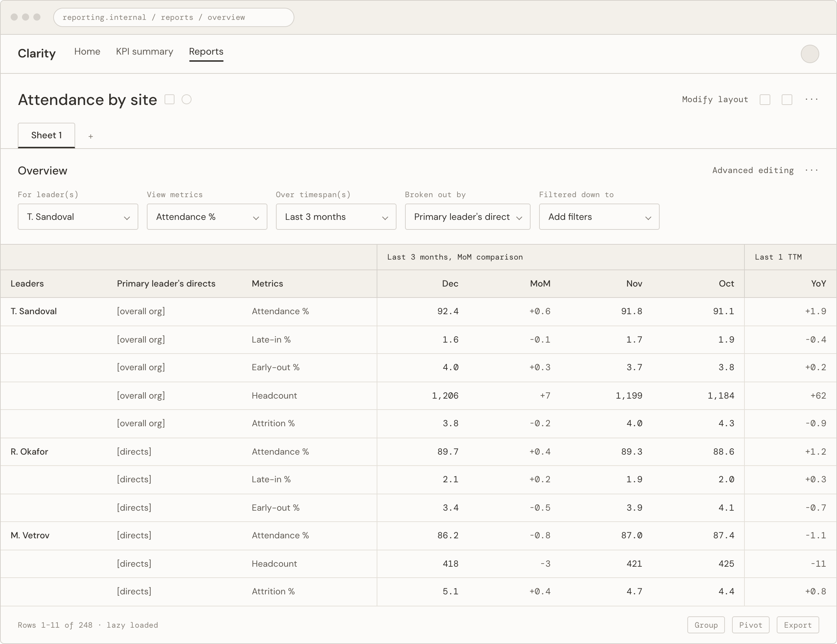The width and height of the screenshot is (837, 644).
Task: Click the square icon beside Attendance by site title
Action: click(170, 99)
